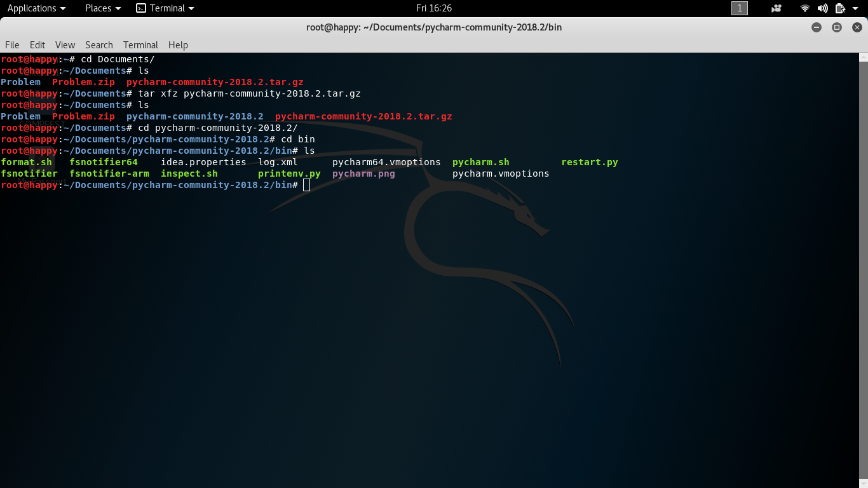The image size is (868, 488).
Task: Click format.sh in the listing
Action: (x=27, y=162)
